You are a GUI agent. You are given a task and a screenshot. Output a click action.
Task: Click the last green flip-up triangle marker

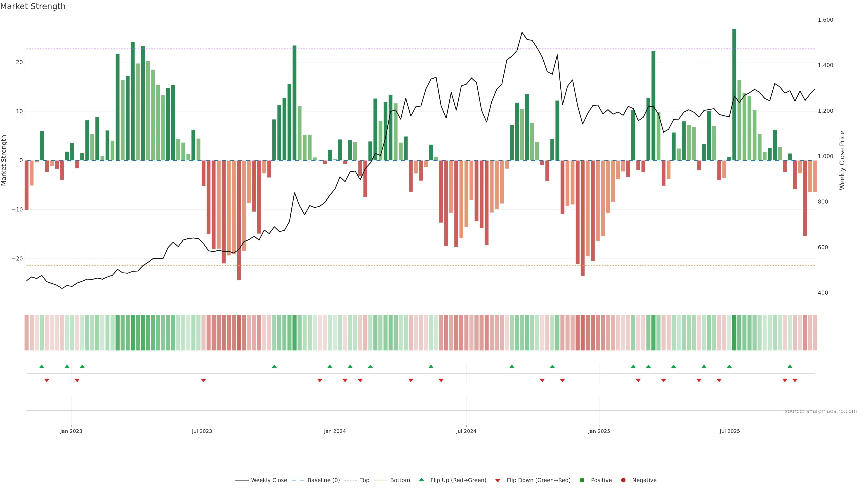(790, 366)
